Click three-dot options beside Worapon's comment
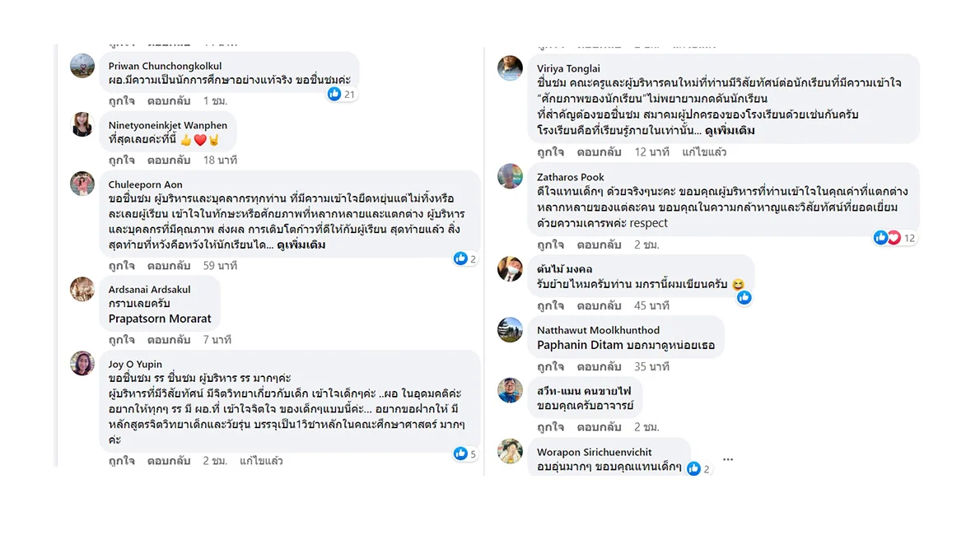 728,459
